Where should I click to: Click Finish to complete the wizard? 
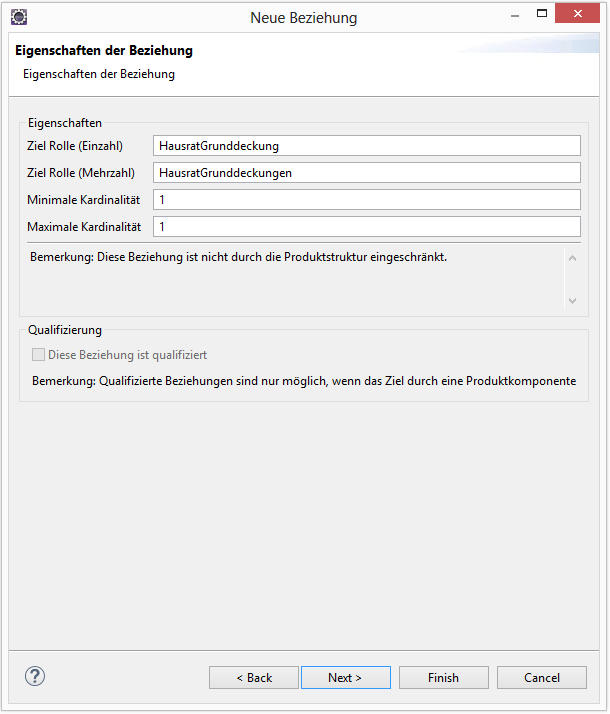tap(443, 678)
